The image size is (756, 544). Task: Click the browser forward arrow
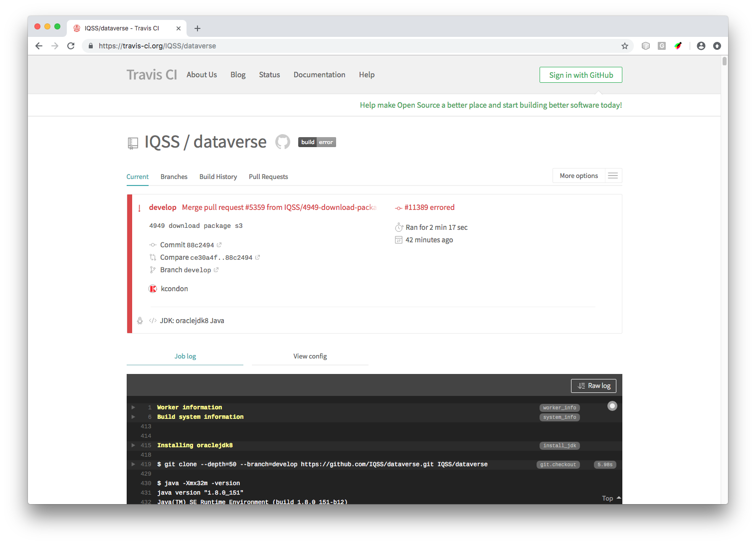[55, 46]
